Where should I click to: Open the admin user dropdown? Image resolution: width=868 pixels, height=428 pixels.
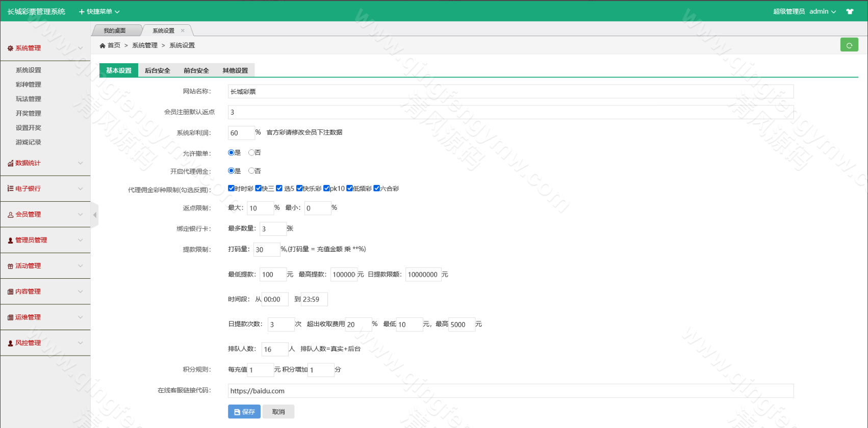click(822, 11)
